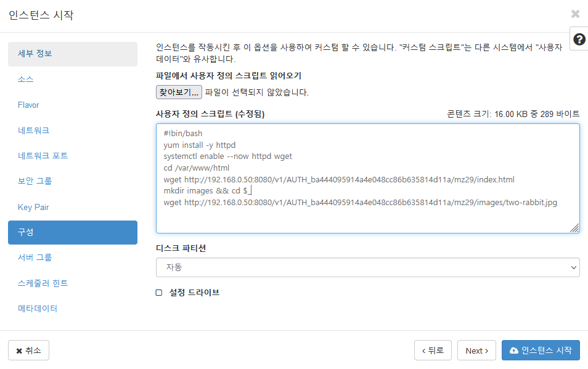Click the 'systemctl enable --now httpd wget' line
The height and width of the screenshot is (369, 588).
tap(228, 156)
